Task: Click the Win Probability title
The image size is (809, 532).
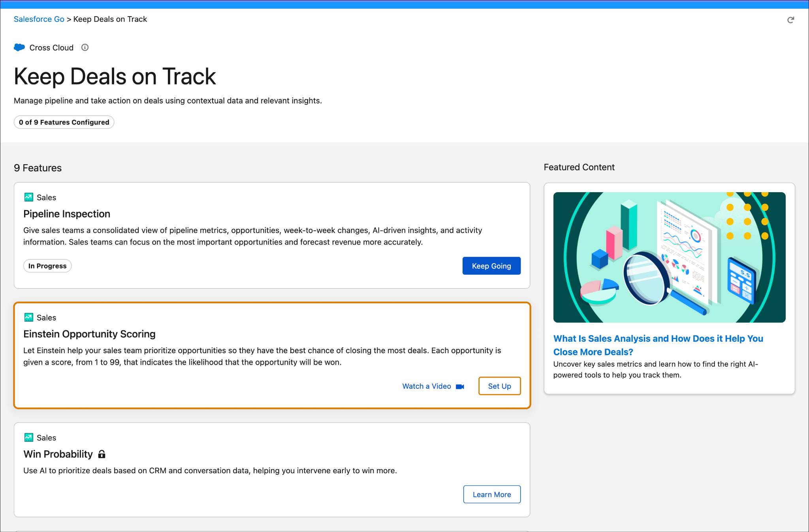Action: tap(58, 454)
